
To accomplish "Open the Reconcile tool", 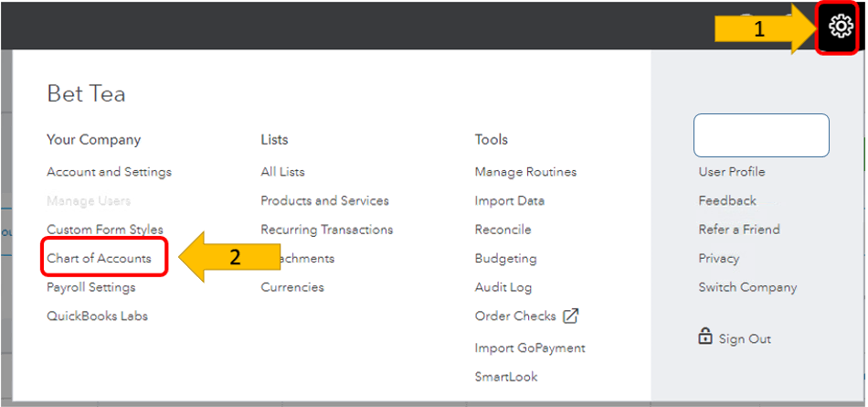I will tap(503, 230).
